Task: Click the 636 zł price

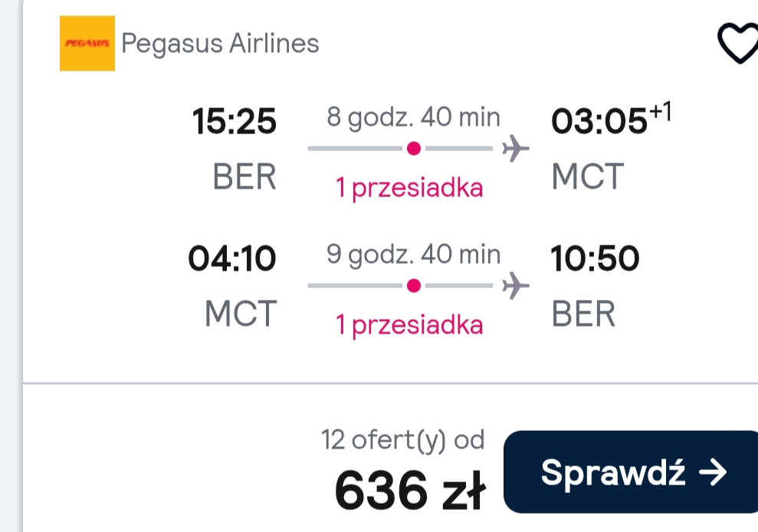Action: point(410,491)
